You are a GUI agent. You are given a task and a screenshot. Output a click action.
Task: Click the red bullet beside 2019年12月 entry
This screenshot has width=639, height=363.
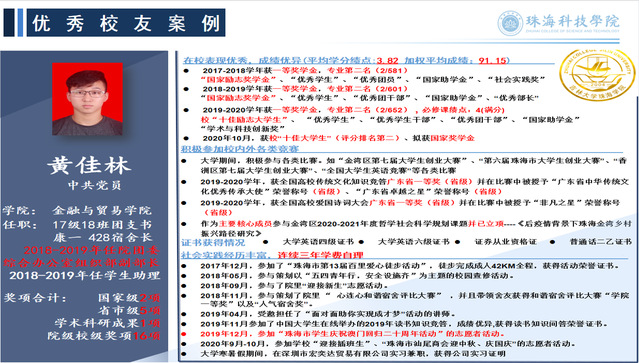pos(184,334)
